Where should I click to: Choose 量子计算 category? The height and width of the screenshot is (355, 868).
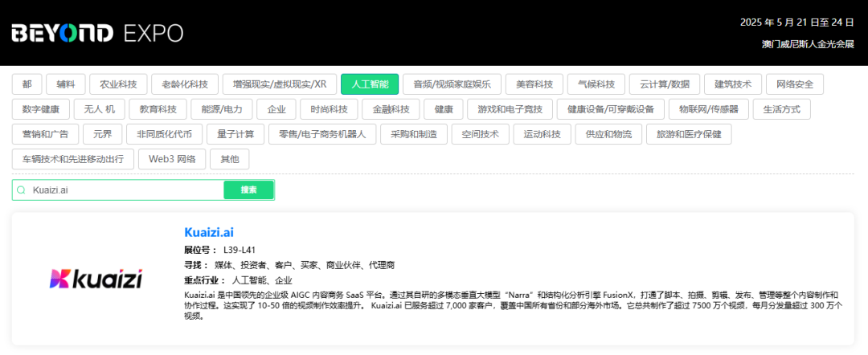tap(234, 134)
